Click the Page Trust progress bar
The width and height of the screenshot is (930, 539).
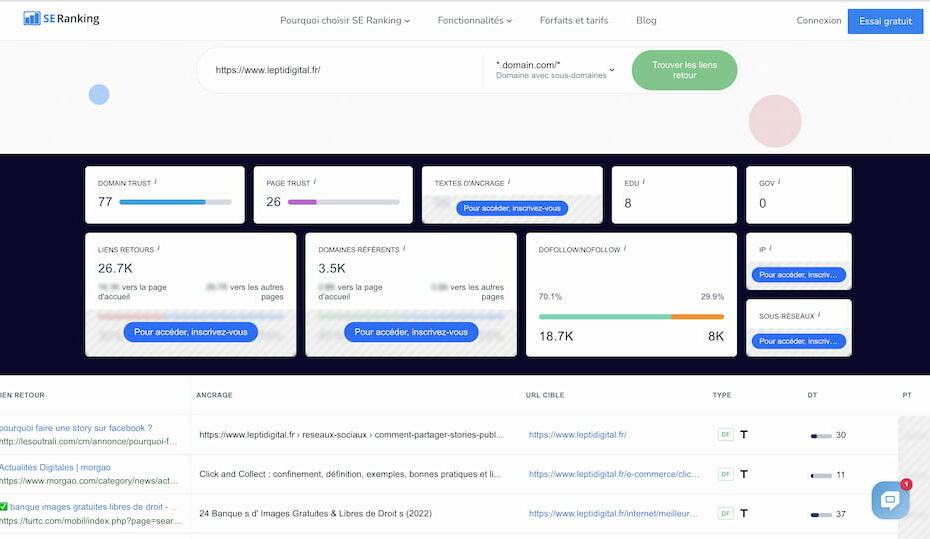point(343,202)
